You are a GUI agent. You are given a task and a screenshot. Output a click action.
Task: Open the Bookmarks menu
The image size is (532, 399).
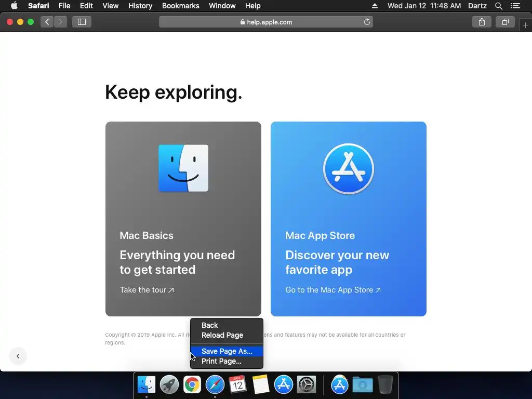pos(180,6)
